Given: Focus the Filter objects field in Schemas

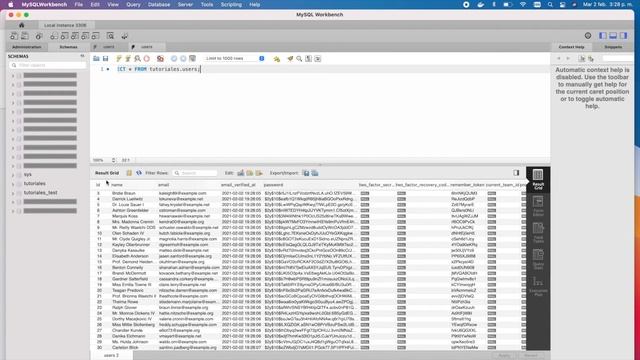Looking at the screenshot, I should pos(47,65).
